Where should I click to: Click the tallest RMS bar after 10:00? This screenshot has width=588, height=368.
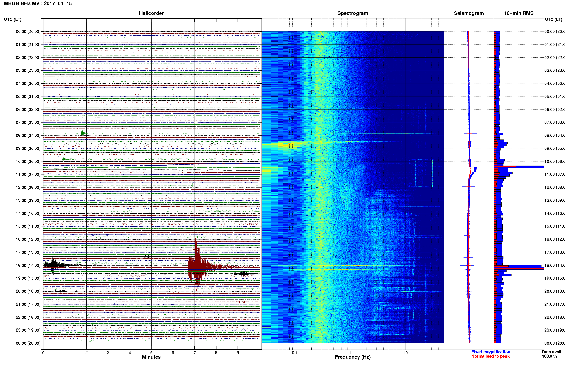[519, 167]
